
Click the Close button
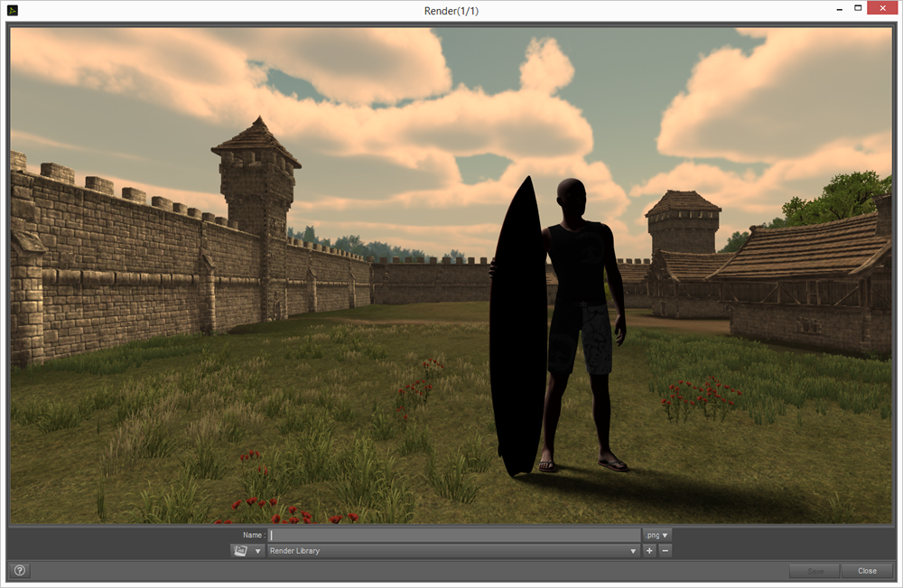click(x=867, y=572)
